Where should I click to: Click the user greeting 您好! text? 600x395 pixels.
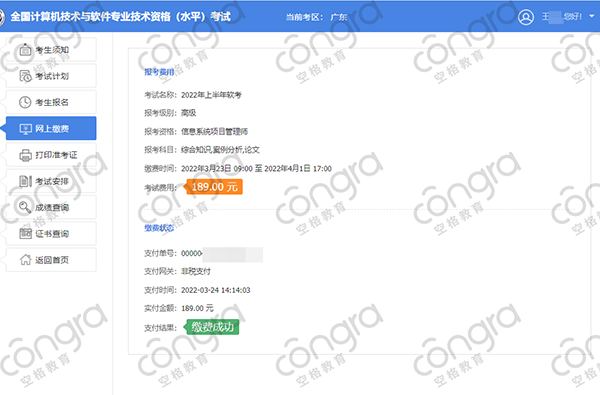(x=573, y=16)
